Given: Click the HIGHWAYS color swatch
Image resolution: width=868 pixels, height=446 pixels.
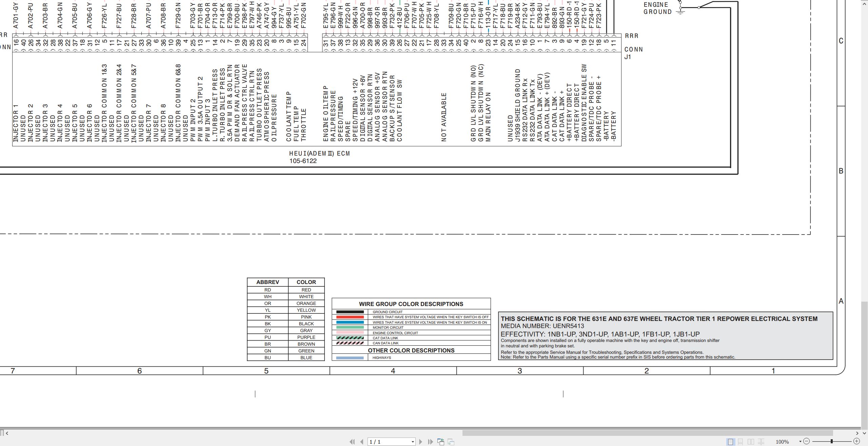Looking at the screenshot, I should pos(350,358).
